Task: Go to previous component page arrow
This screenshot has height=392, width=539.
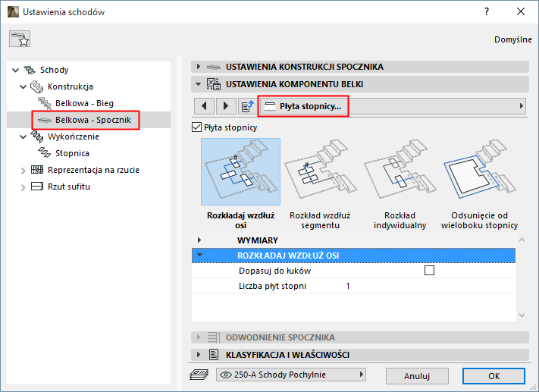Action: (204, 106)
